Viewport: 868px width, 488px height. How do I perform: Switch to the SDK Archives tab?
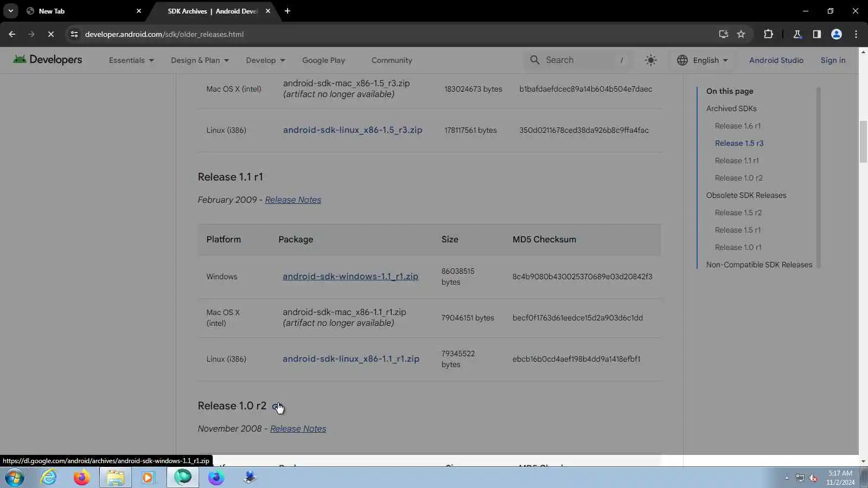click(213, 11)
